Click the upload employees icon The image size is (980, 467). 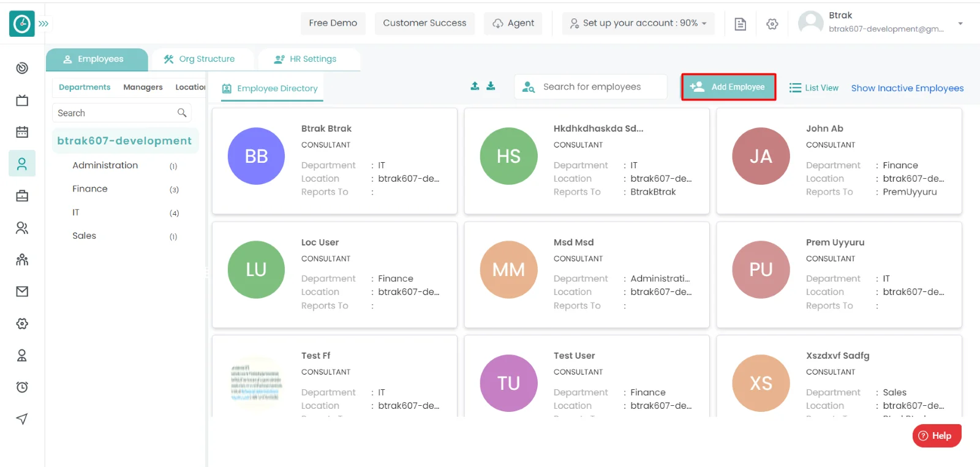(x=475, y=86)
